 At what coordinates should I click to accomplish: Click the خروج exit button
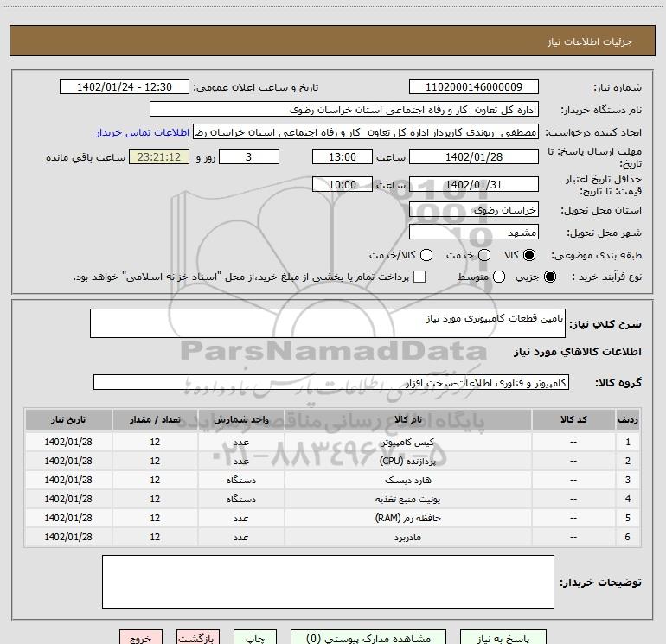[x=141, y=637]
